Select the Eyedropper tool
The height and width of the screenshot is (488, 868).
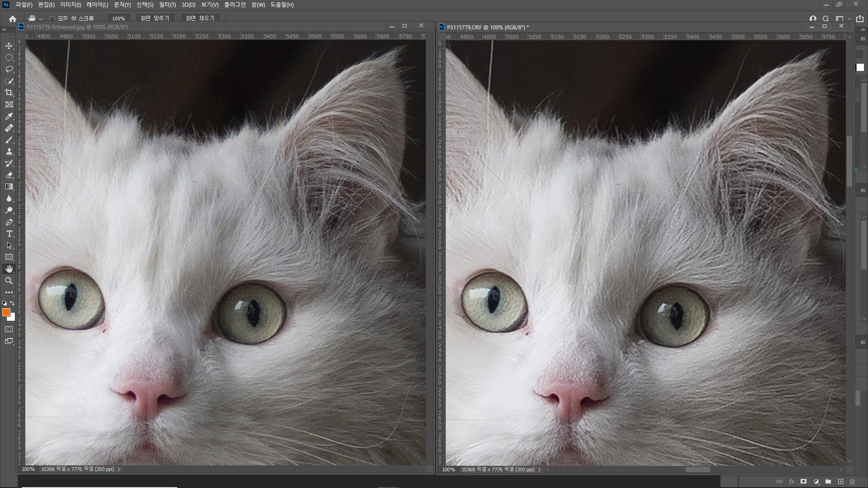(9, 116)
